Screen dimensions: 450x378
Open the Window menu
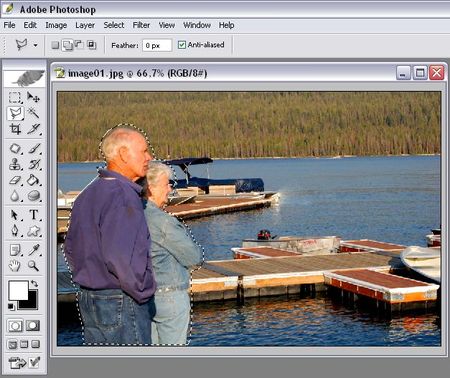click(197, 25)
